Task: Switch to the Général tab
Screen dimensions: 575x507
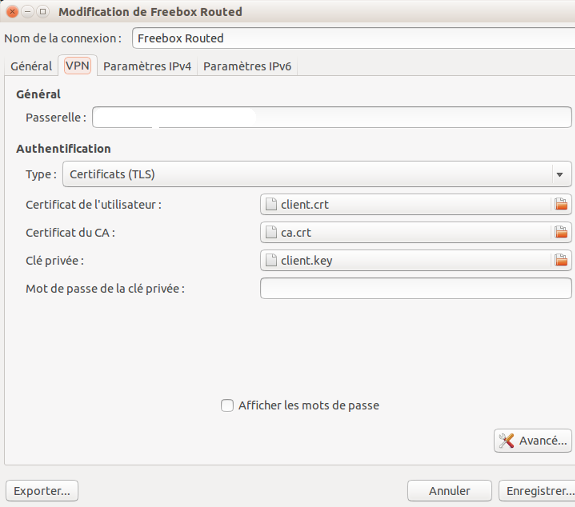Action: click(x=31, y=66)
